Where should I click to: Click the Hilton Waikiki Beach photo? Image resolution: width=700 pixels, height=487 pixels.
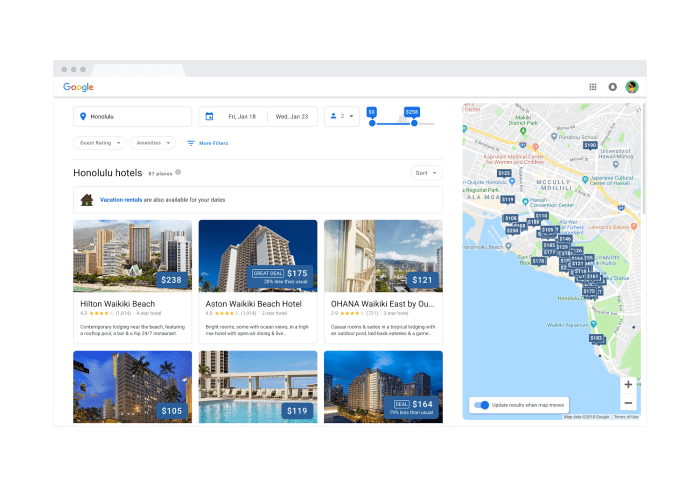click(x=133, y=256)
